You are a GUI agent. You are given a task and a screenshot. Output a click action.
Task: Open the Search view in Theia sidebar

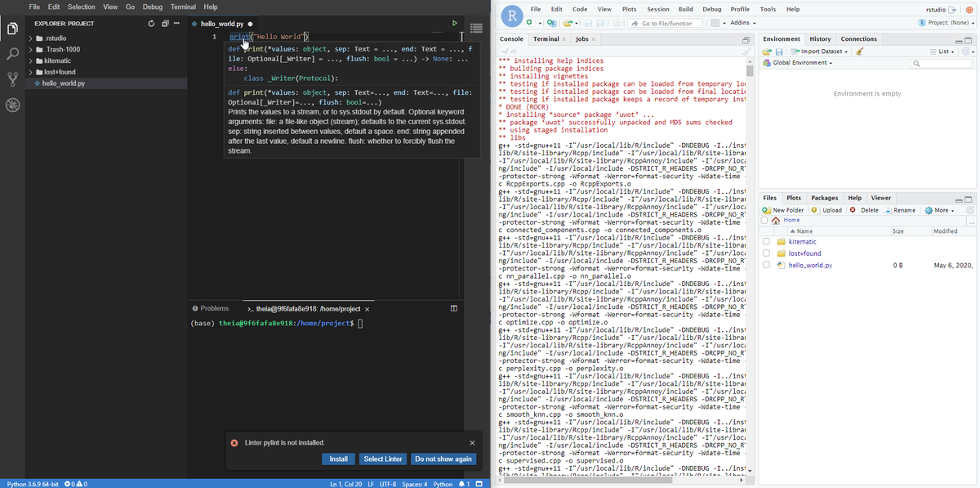click(x=12, y=54)
